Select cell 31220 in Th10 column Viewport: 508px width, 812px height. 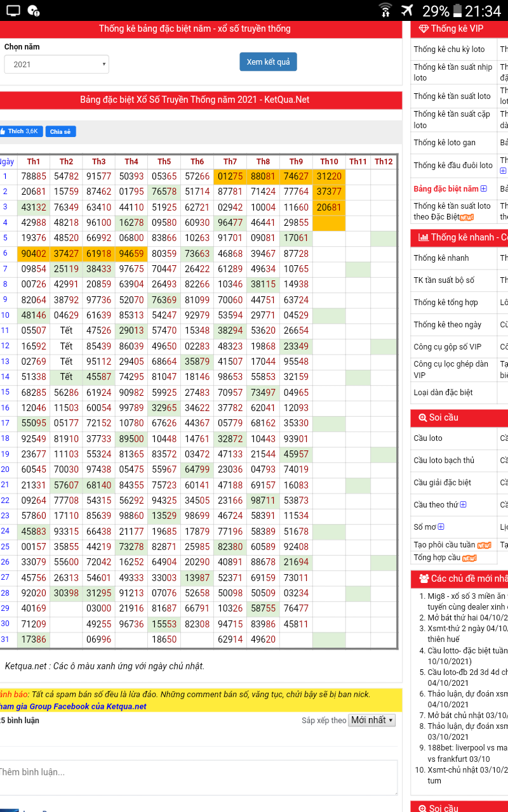pyautogui.click(x=329, y=177)
